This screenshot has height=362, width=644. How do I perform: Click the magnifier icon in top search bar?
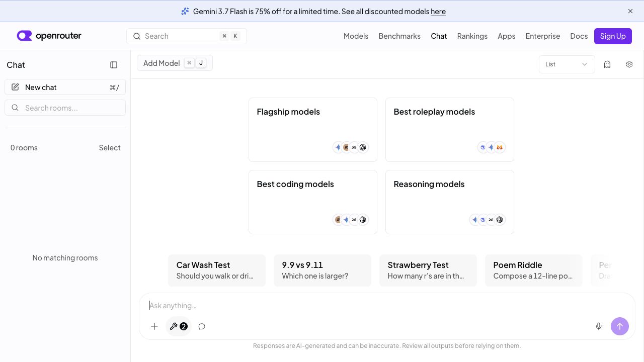pos(136,36)
